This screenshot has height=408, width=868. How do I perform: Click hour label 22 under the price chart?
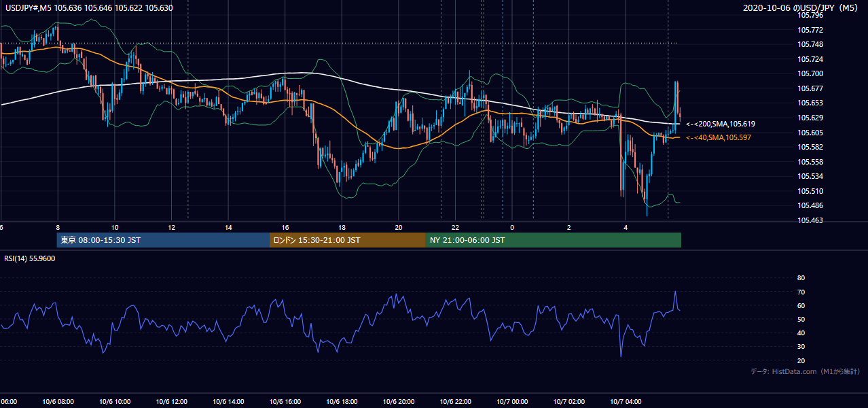tap(456, 227)
